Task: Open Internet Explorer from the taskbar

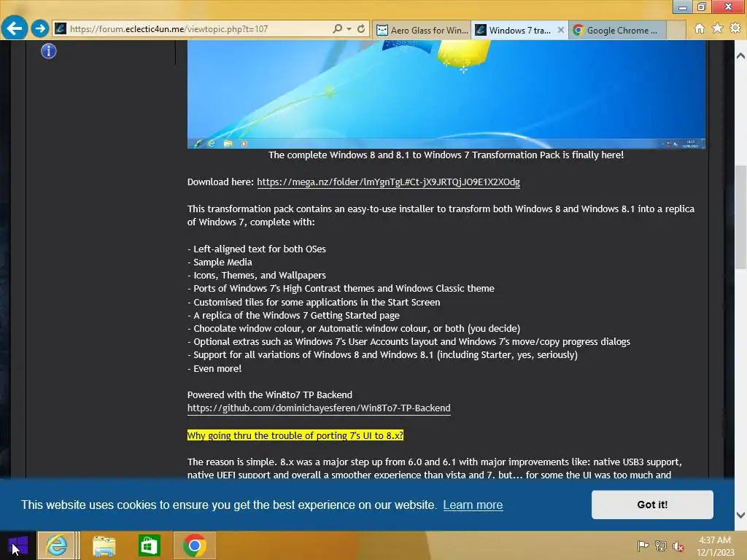Action: (57, 545)
